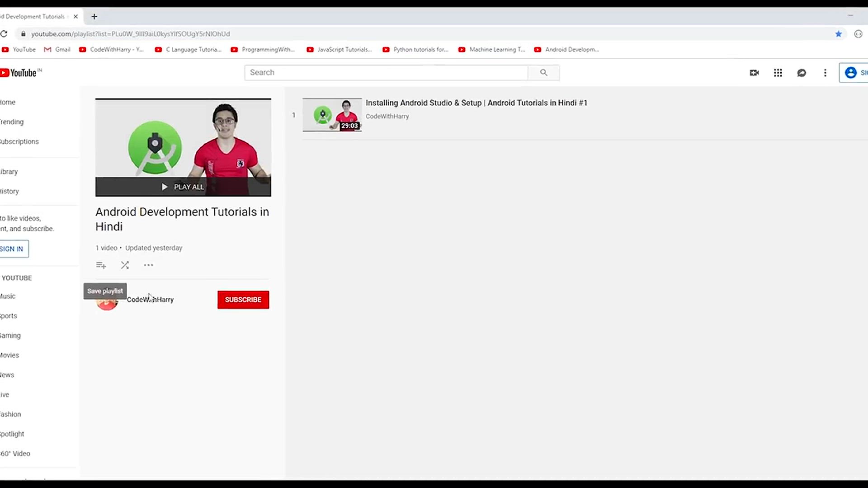Click the CodeWithHarry channel name near Subscribe

tap(150, 300)
